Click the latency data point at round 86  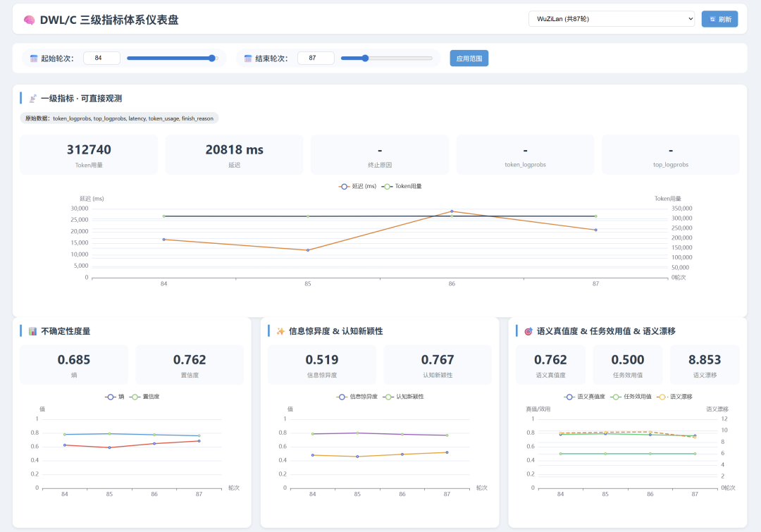pos(452,211)
